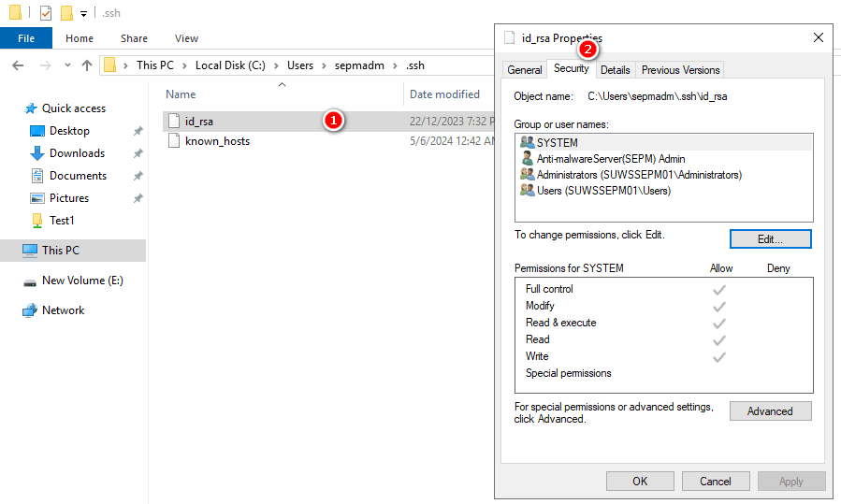Click the Advanced settings button
The image size is (841, 504).
pos(770,411)
